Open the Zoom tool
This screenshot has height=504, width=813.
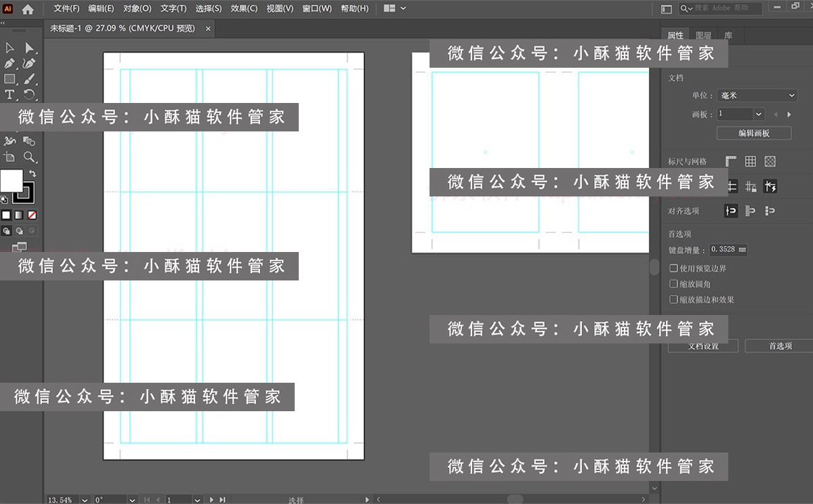(x=30, y=157)
